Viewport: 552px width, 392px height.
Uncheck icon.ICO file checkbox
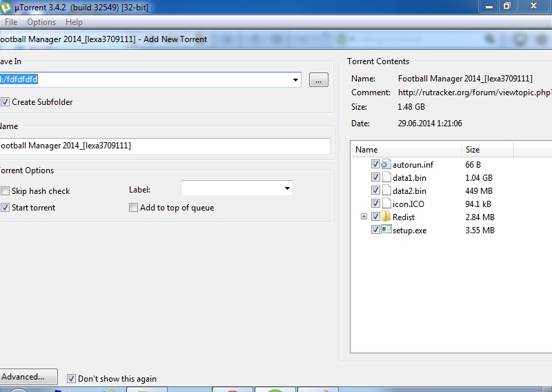tap(375, 203)
